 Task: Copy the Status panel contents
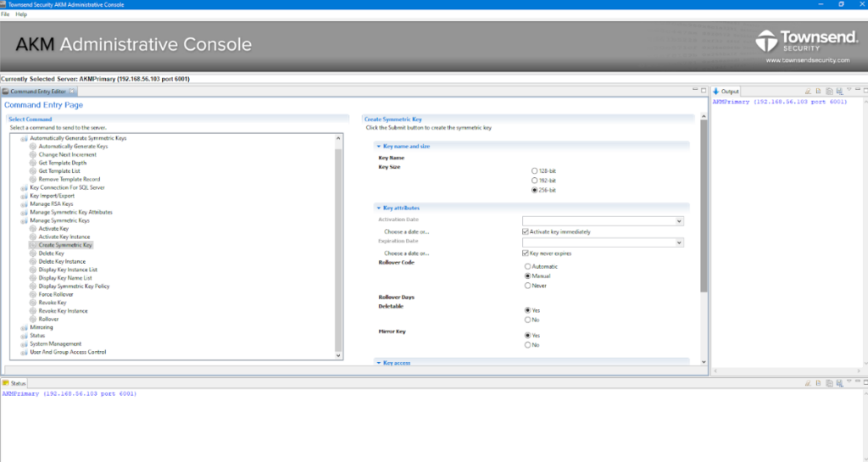coord(829,383)
